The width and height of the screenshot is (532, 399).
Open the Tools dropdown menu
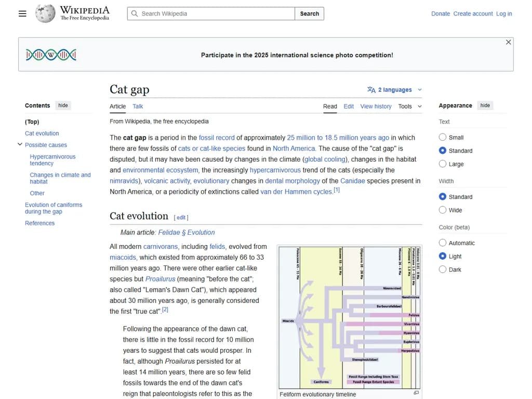pos(409,107)
